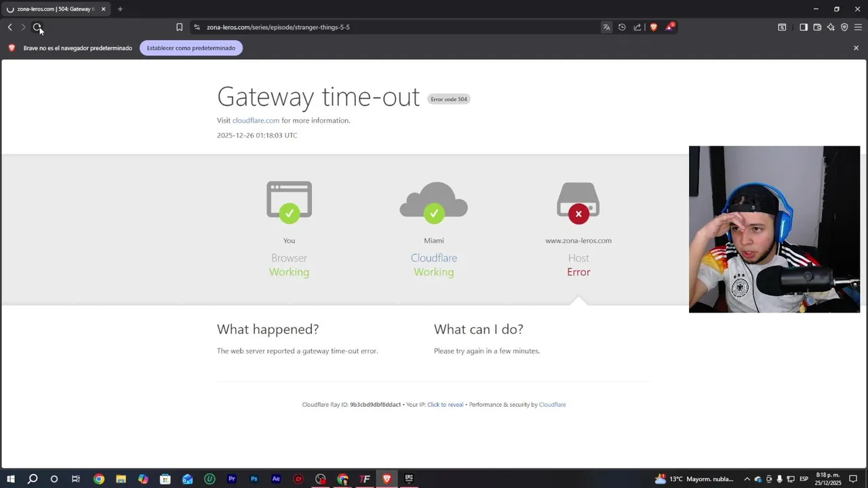Click the browser window status icon
The image size is (868, 488).
(x=289, y=201)
